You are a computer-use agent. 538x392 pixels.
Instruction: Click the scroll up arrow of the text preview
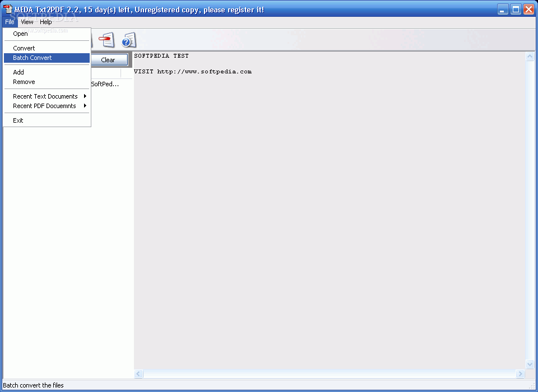click(x=530, y=57)
